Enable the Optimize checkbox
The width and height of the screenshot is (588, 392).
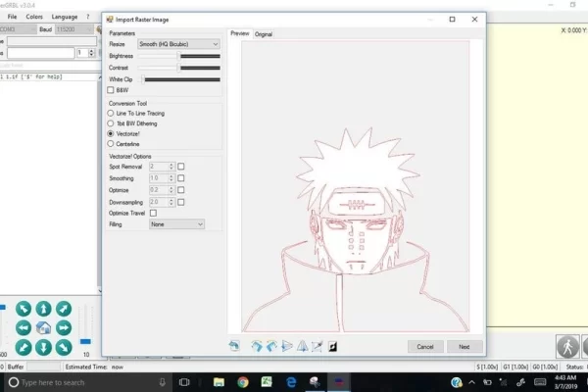(180, 190)
